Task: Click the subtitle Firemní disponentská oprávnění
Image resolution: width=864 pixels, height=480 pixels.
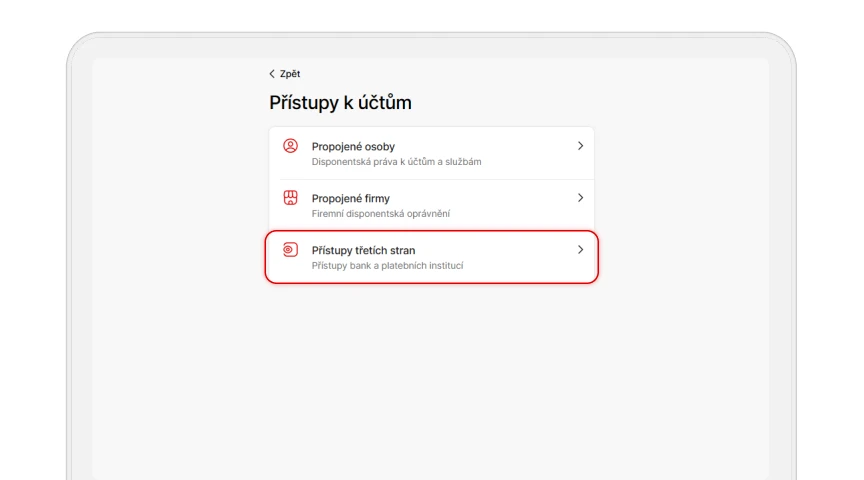Action: pyautogui.click(x=381, y=214)
